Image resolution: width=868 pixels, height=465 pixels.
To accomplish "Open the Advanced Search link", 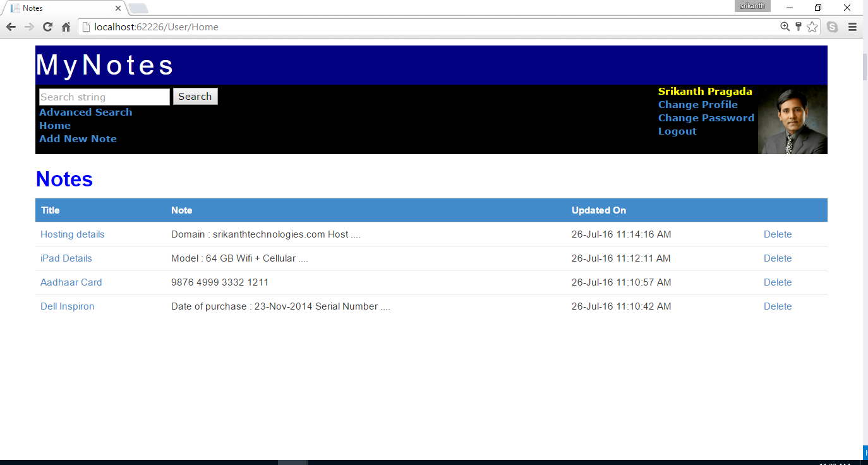I will click(86, 112).
